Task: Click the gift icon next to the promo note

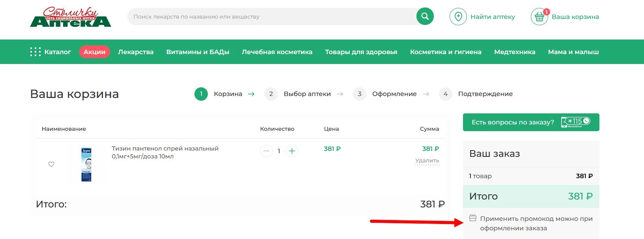Action: [473, 217]
